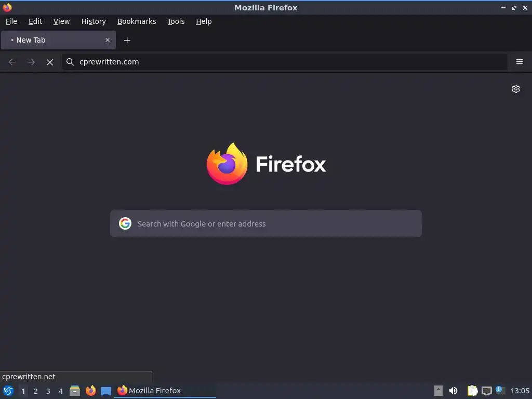Open the Edit menu

35,21
